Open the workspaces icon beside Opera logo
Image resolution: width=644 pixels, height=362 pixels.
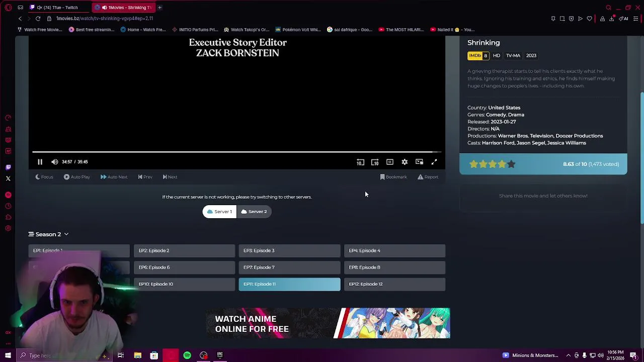click(x=20, y=8)
